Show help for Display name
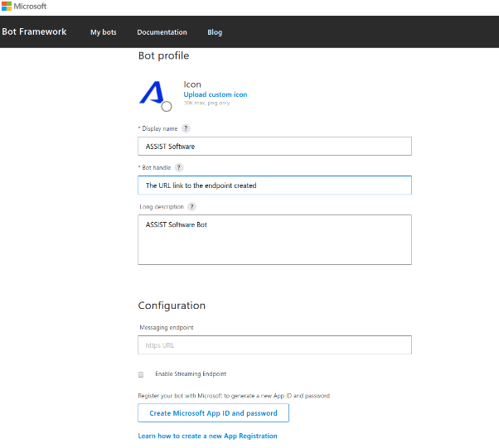 coord(186,128)
